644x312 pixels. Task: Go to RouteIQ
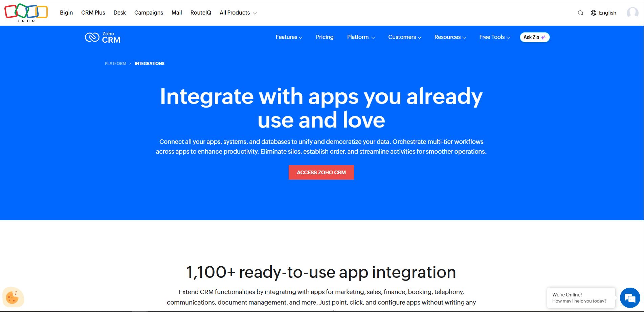[201, 13]
